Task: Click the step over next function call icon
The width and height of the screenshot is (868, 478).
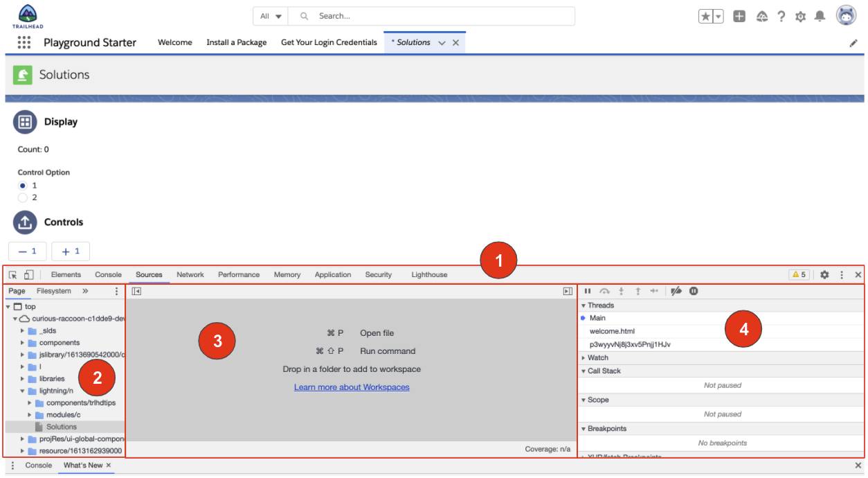Action: 604,291
